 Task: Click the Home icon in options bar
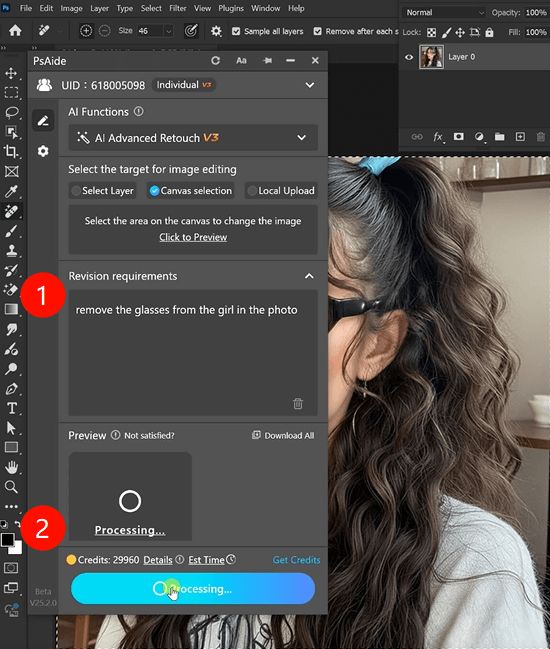15,31
